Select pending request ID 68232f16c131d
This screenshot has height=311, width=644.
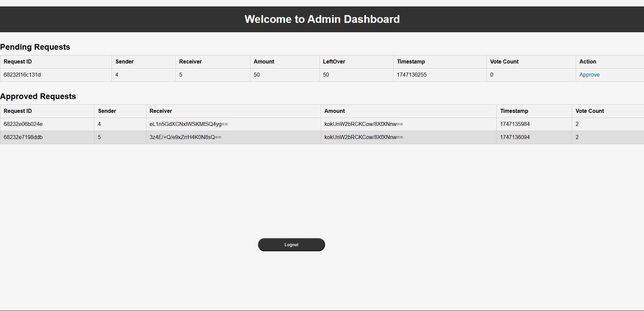click(22, 75)
